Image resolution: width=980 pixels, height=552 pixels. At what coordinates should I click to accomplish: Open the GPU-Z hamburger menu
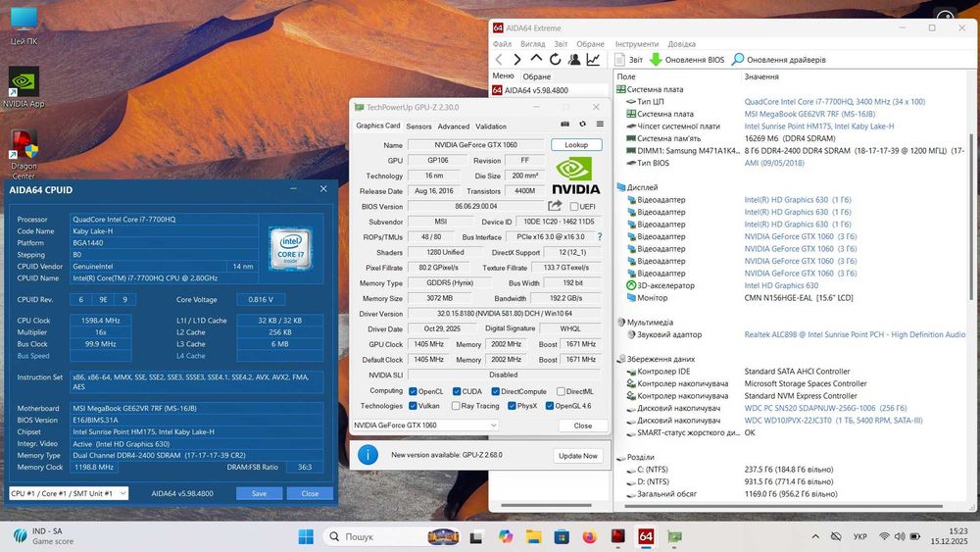(x=598, y=125)
